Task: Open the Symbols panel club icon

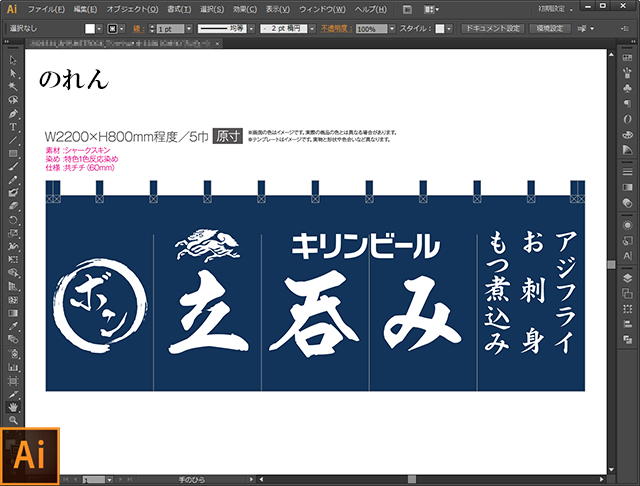Action: (627, 88)
